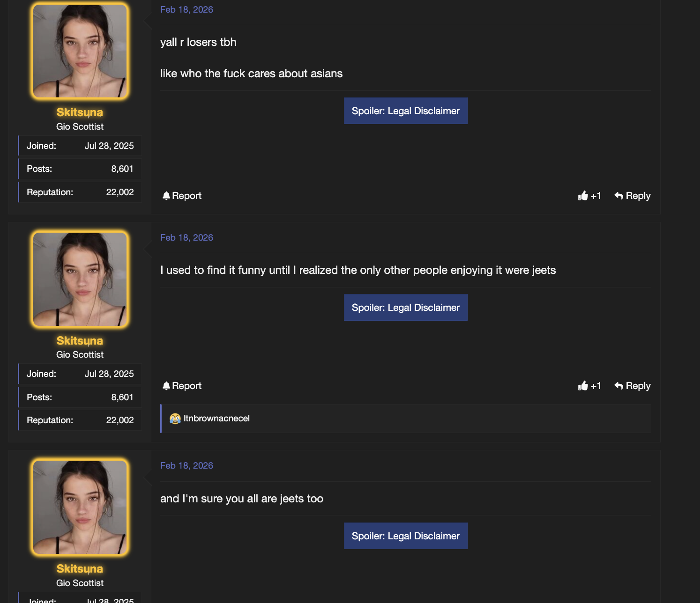The height and width of the screenshot is (603, 700).
Task: Open date link of the "yall r losers tbh" post
Action: tap(186, 10)
